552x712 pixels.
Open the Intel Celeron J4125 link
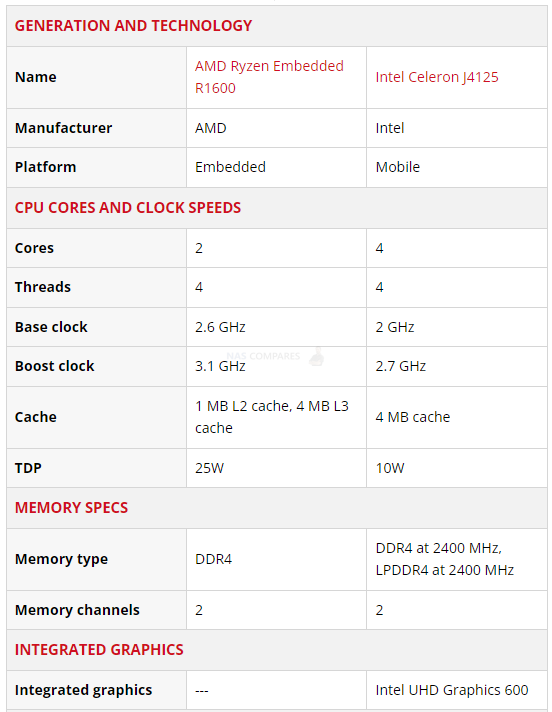pyautogui.click(x=437, y=77)
